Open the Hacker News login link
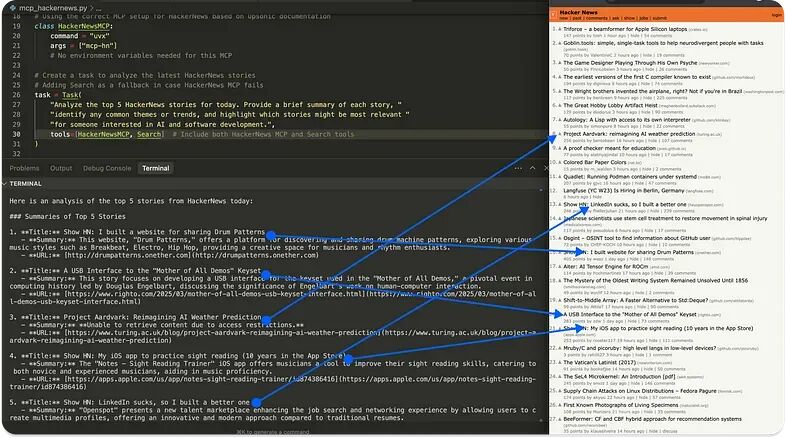Image resolution: width=786 pixels, height=438 pixels. point(776,15)
